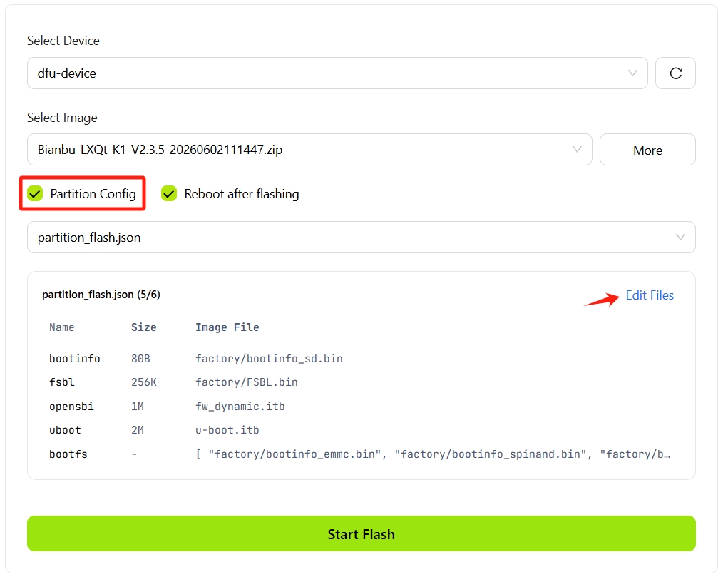The height and width of the screenshot is (582, 728).
Task: Toggle the Reboot after flashing checkbox
Action: click(x=169, y=194)
